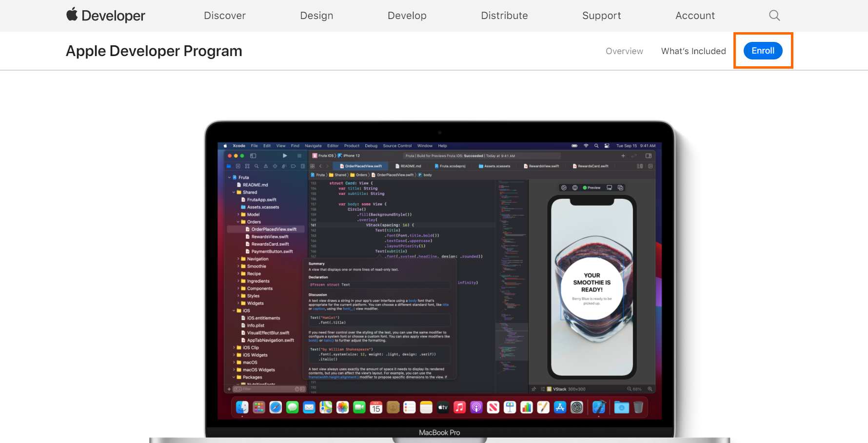Open App Store from the Dock
This screenshot has width=868, height=443.
click(560, 407)
